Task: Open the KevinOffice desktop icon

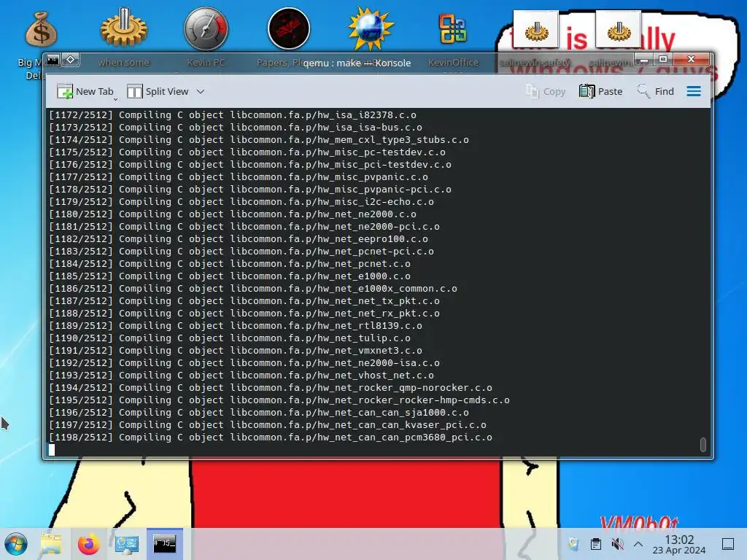Action: 452,28
